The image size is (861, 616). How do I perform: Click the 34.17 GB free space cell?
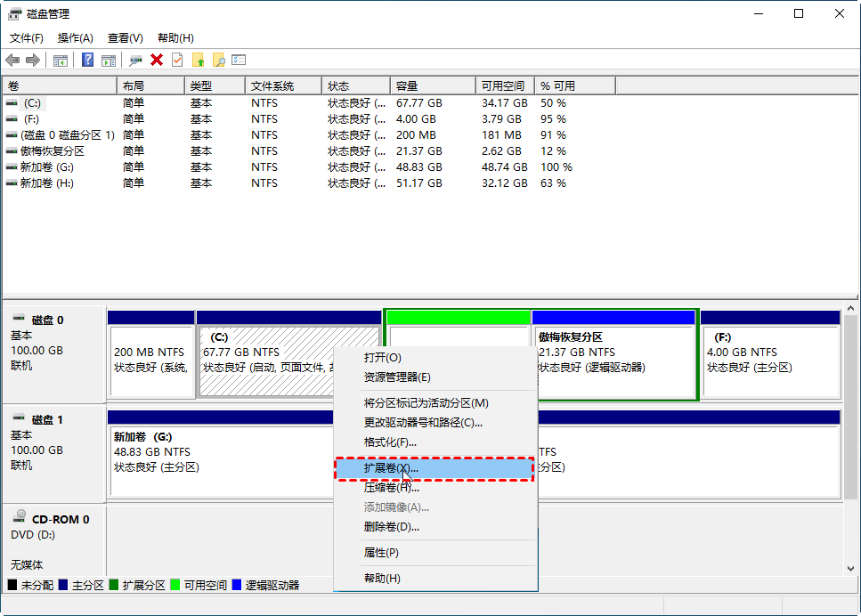click(505, 103)
